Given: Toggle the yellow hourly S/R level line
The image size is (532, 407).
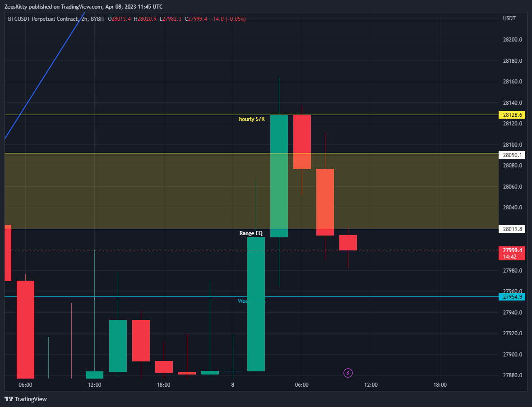Looking at the screenshot, I should [135, 115].
